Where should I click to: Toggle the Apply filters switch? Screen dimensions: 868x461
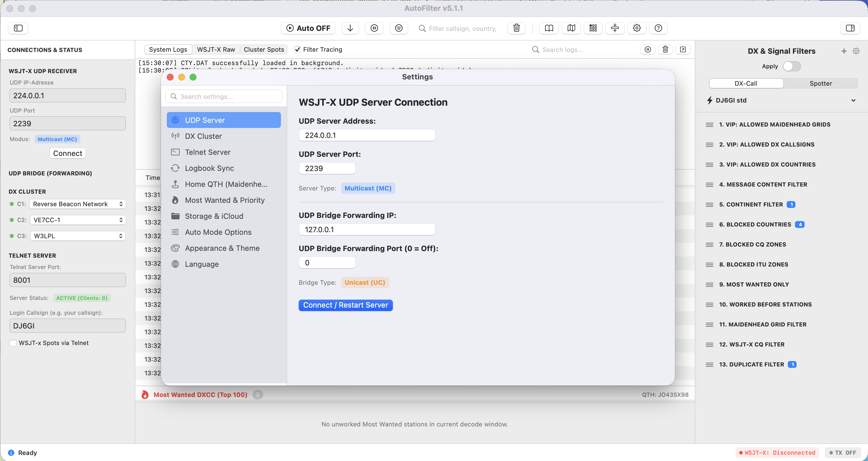point(791,66)
